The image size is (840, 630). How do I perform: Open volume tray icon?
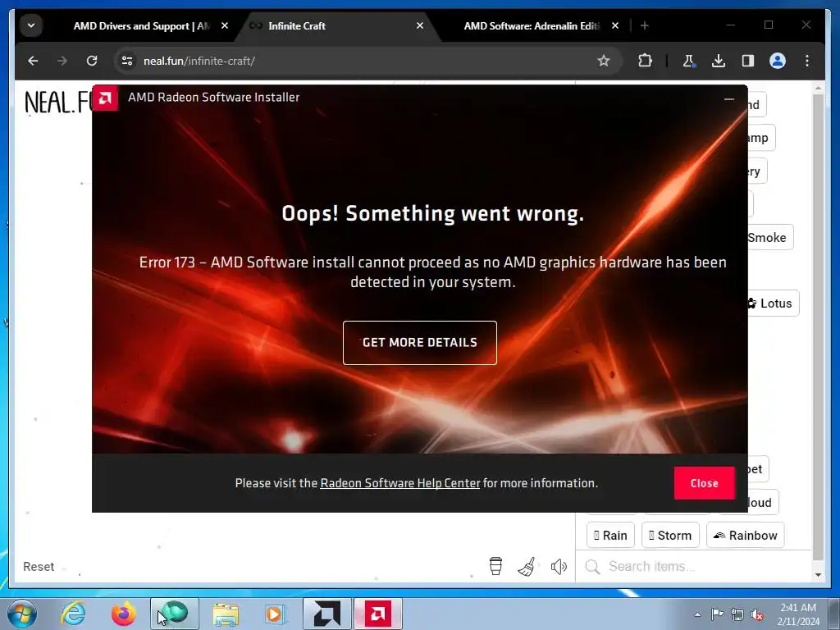[x=757, y=614]
